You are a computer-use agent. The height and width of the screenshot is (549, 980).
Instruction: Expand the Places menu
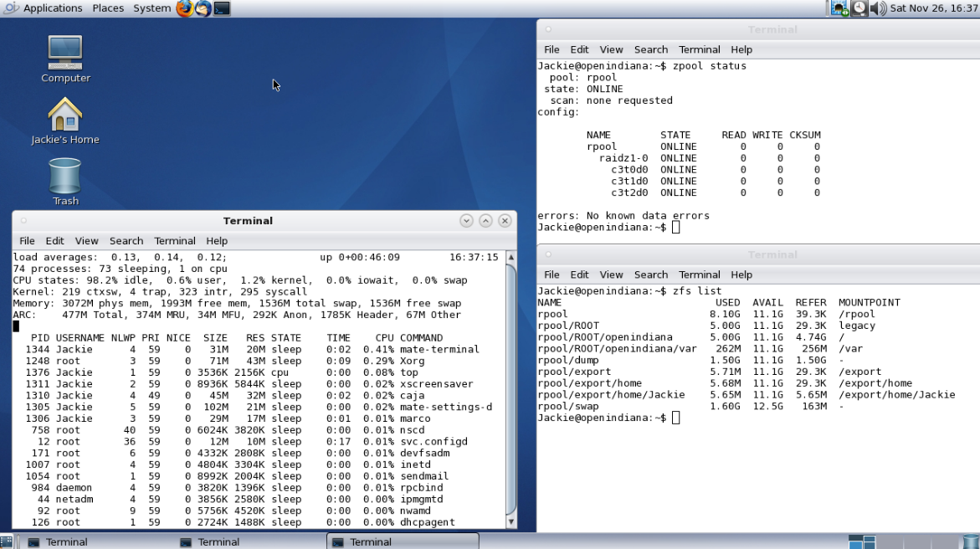(x=108, y=8)
